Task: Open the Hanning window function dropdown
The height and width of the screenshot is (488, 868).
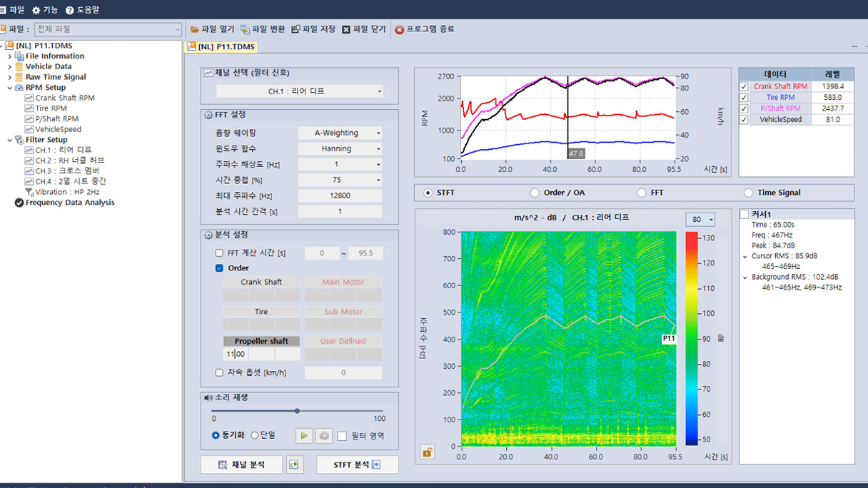Action: 340,148
